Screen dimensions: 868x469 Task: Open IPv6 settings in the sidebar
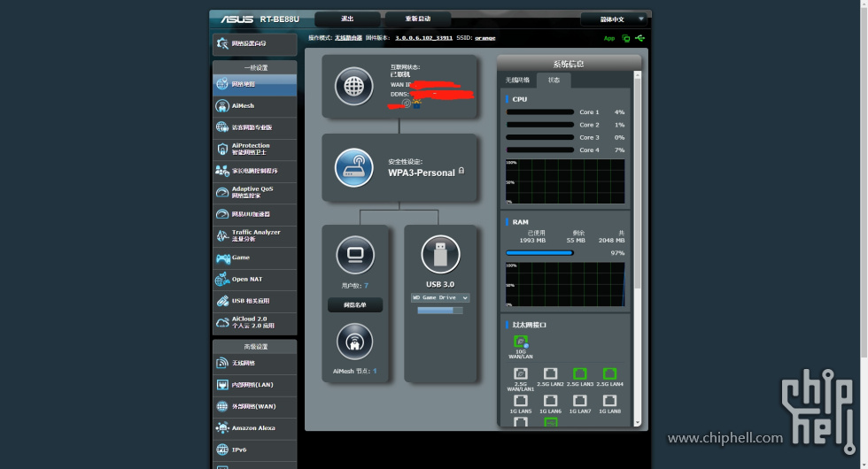[x=255, y=450]
